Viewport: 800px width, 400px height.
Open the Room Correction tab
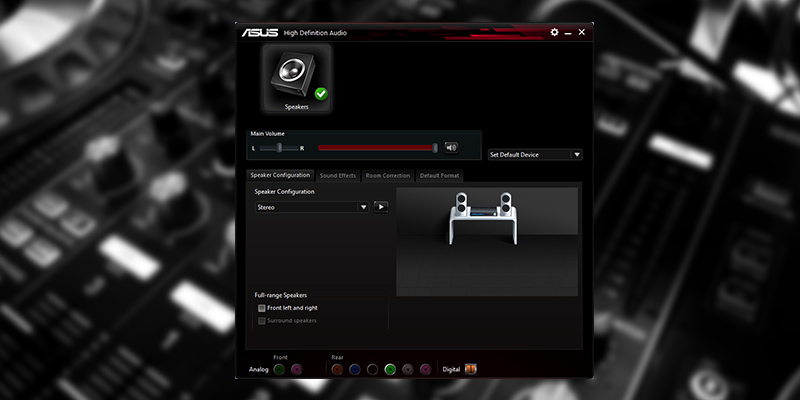(387, 175)
